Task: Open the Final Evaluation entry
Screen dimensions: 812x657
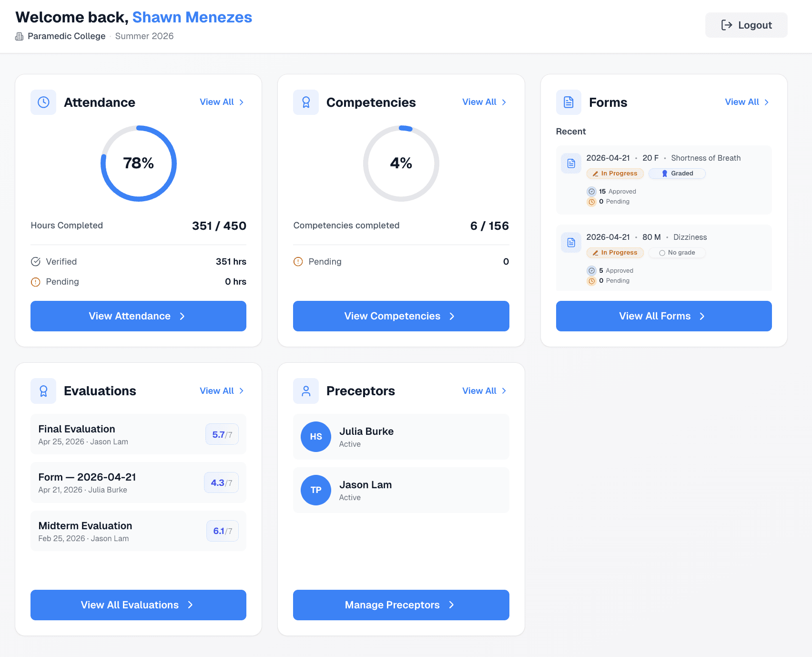Action: (x=138, y=434)
